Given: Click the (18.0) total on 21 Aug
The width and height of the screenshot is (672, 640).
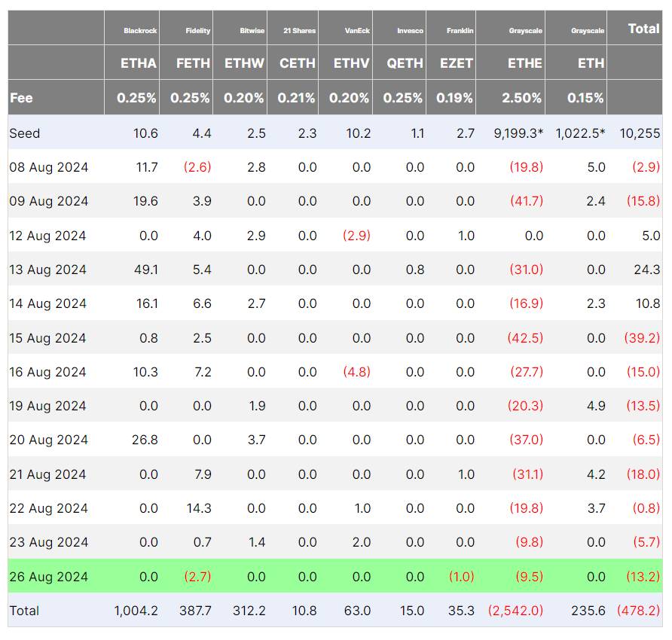Looking at the screenshot, I should [x=643, y=474].
